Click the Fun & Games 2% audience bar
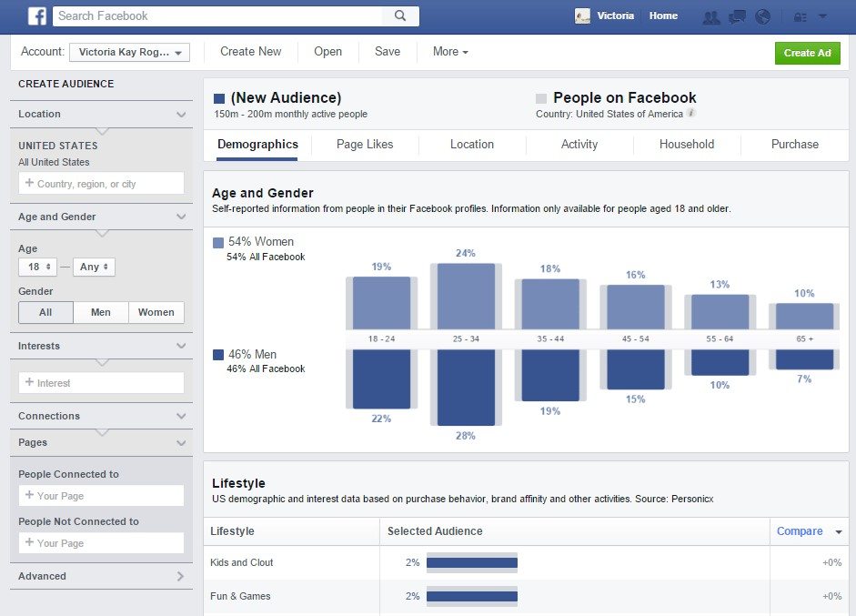Screen dimensions: 856x616 coord(472,596)
